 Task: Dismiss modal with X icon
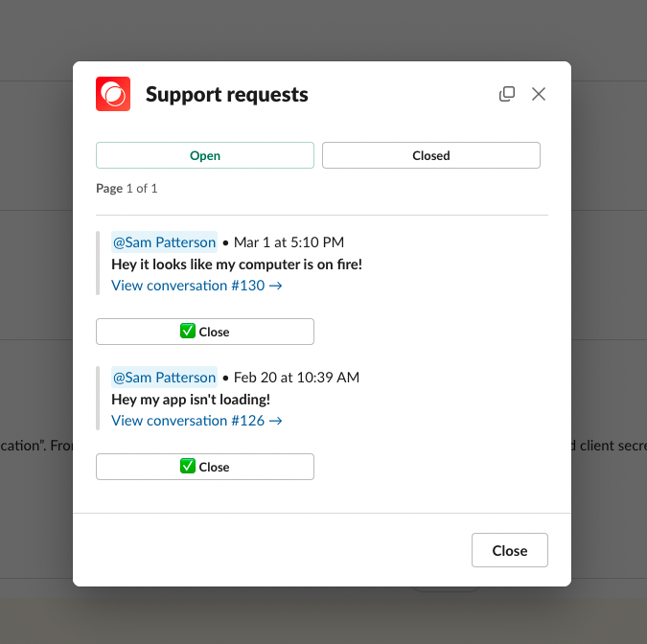pyautogui.click(x=539, y=94)
